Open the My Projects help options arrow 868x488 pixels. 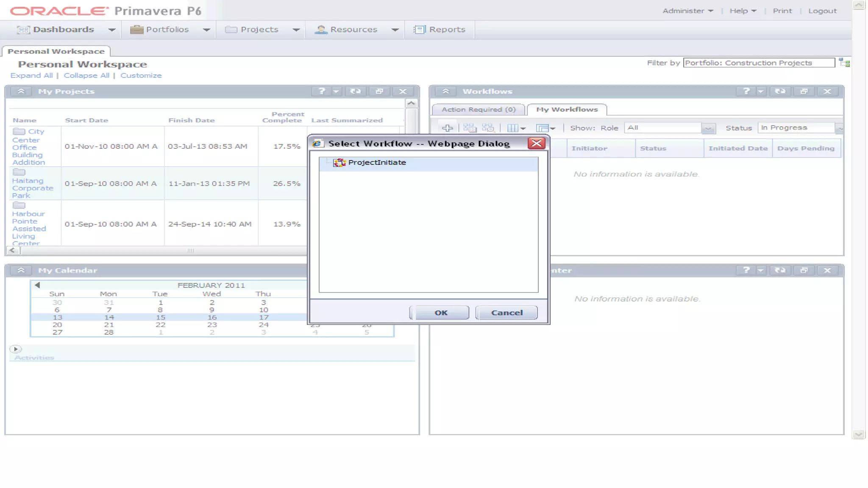tap(336, 91)
